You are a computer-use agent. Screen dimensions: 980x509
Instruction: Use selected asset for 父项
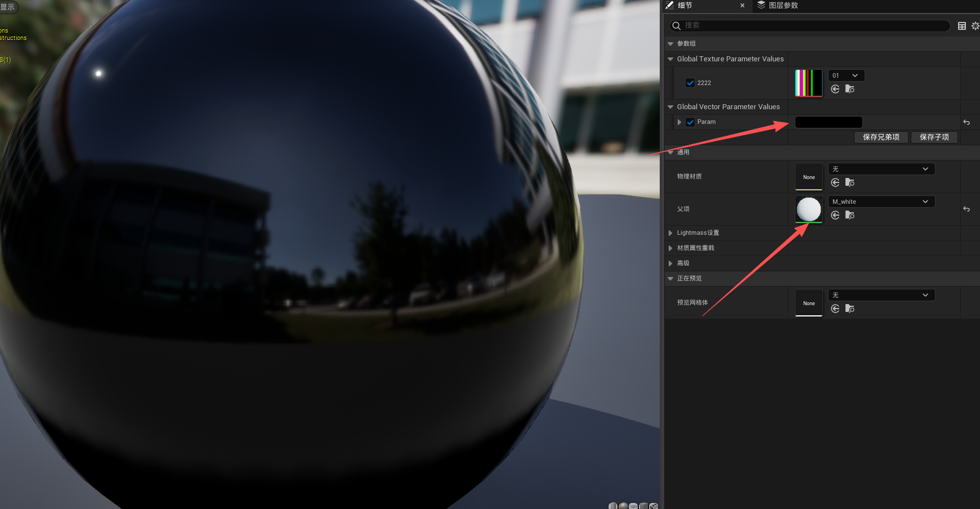click(835, 215)
